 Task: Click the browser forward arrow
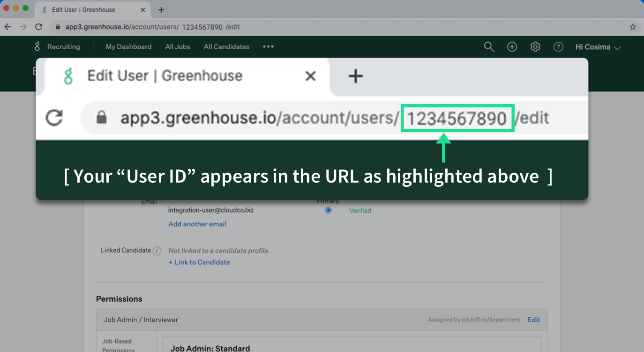tap(22, 27)
